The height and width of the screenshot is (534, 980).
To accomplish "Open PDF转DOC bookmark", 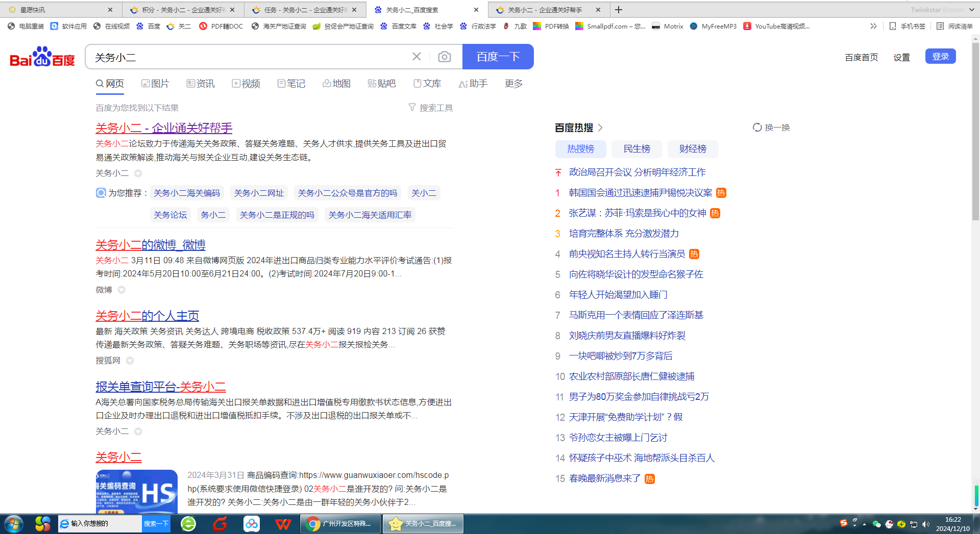I will click(x=221, y=26).
